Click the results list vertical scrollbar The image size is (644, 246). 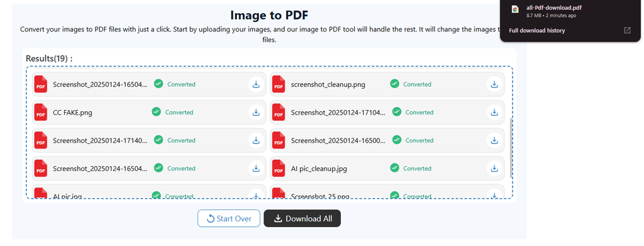511,148
